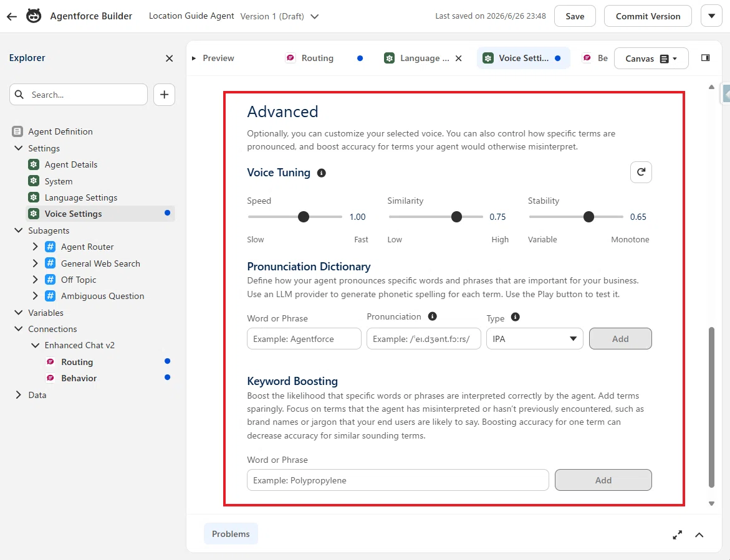Collapse the Connections section

(x=19, y=329)
